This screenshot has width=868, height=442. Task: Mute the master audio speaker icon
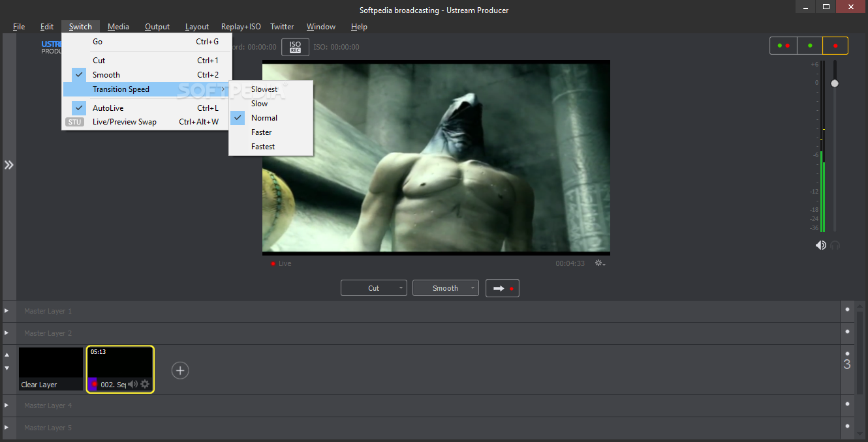click(820, 245)
